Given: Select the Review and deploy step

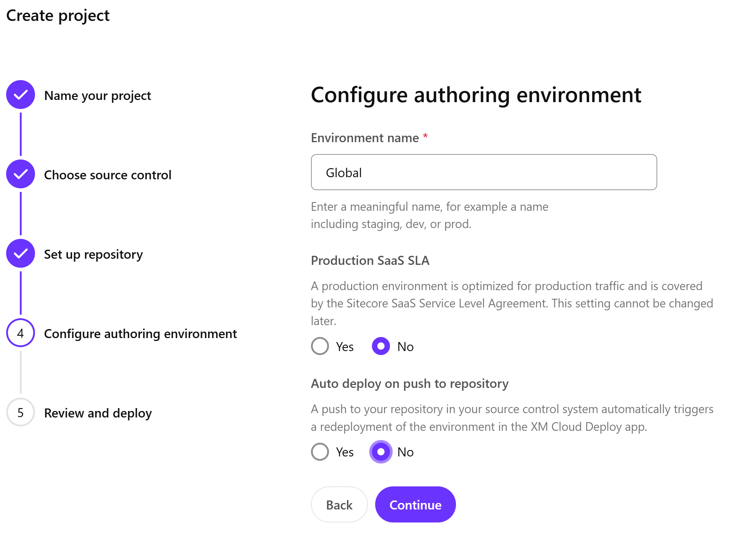Looking at the screenshot, I should tap(98, 413).
